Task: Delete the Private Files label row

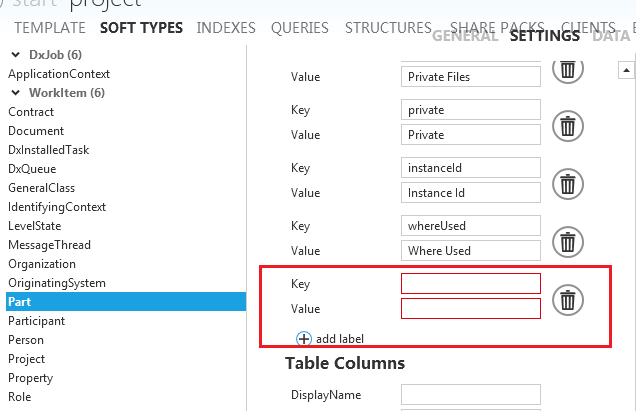Action: 567,70
